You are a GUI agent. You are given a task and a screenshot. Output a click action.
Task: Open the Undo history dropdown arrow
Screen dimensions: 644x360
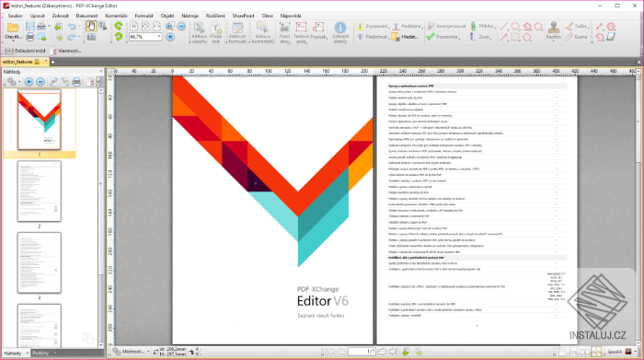(79, 27)
